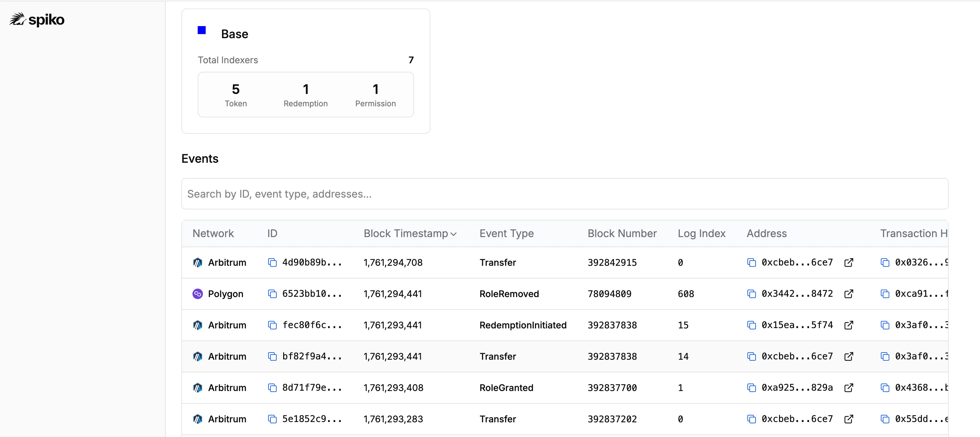Copy transaction hash 0x4368 in RoleGranted row
This screenshot has width=980, height=437.
(x=885, y=387)
